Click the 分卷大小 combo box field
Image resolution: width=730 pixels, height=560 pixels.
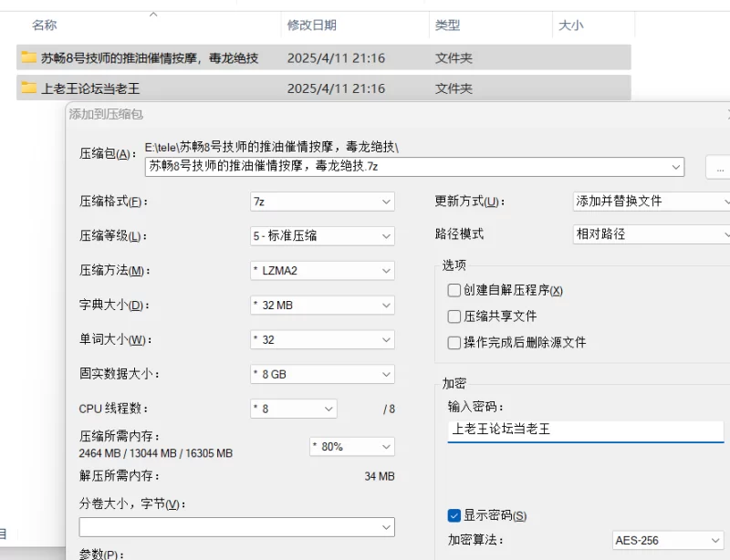[x=236, y=527]
